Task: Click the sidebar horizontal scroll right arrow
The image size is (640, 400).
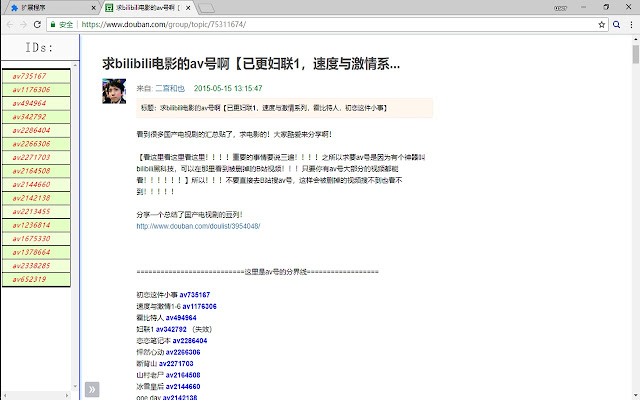Action: point(67,395)
